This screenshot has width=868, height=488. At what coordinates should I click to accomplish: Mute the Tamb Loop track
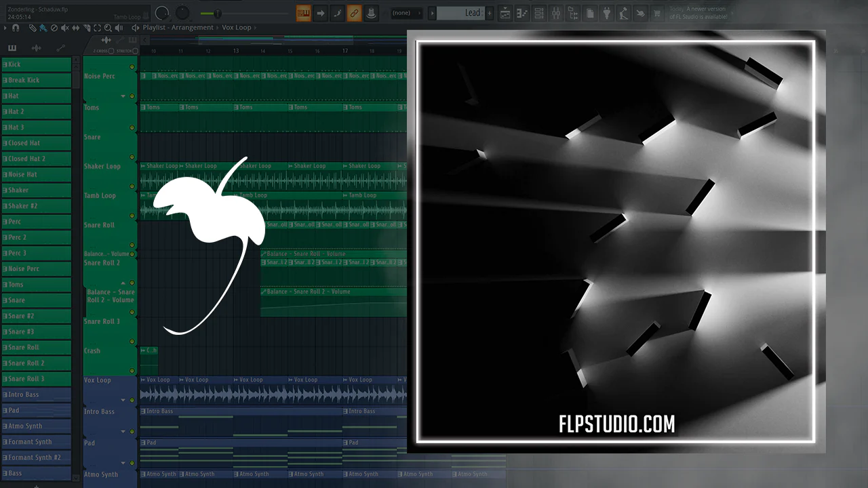[132, 216]
